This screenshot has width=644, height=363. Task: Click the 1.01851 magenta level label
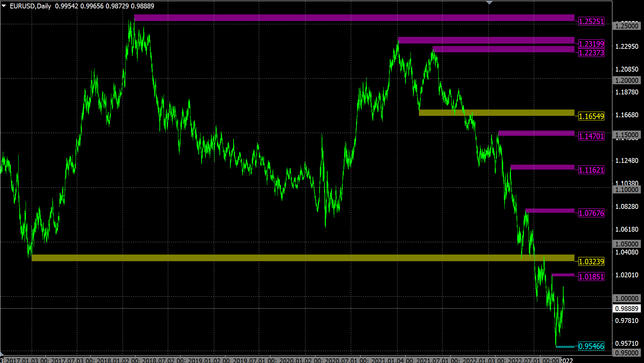coord(591,277)
